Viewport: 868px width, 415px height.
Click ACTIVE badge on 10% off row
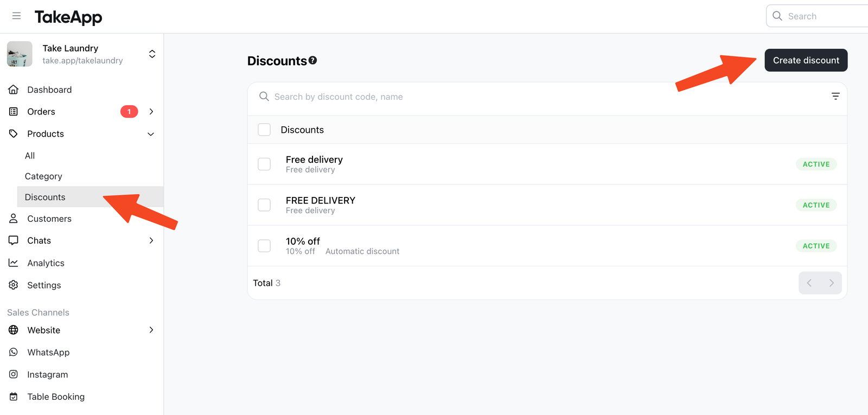pyautogui.click(x=816, y=246)
